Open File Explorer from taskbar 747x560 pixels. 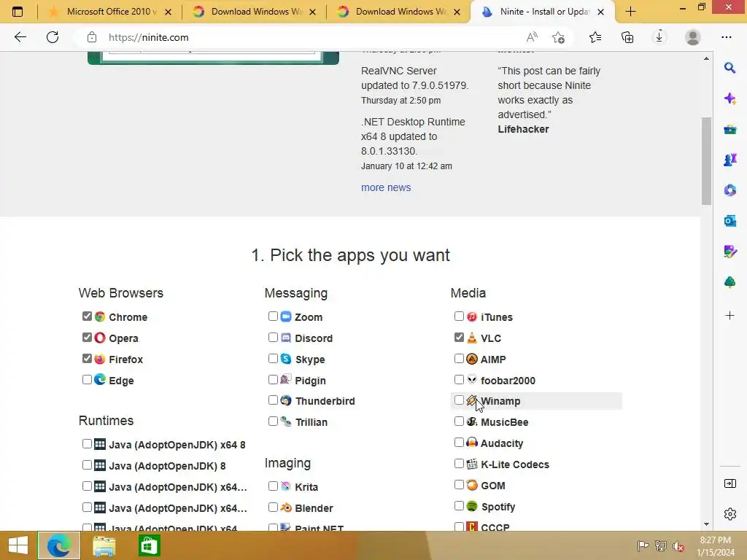tap(104, 545)
